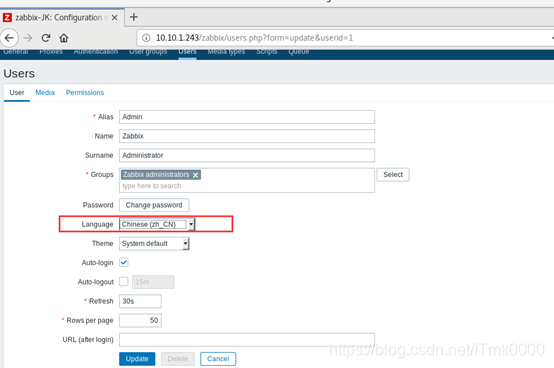Switch to the User tab
The image size is (554, 368).
pos(17,93)
